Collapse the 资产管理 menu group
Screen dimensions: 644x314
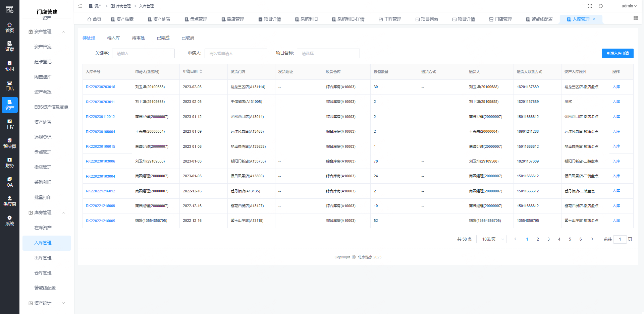click(x=63, y=32)
